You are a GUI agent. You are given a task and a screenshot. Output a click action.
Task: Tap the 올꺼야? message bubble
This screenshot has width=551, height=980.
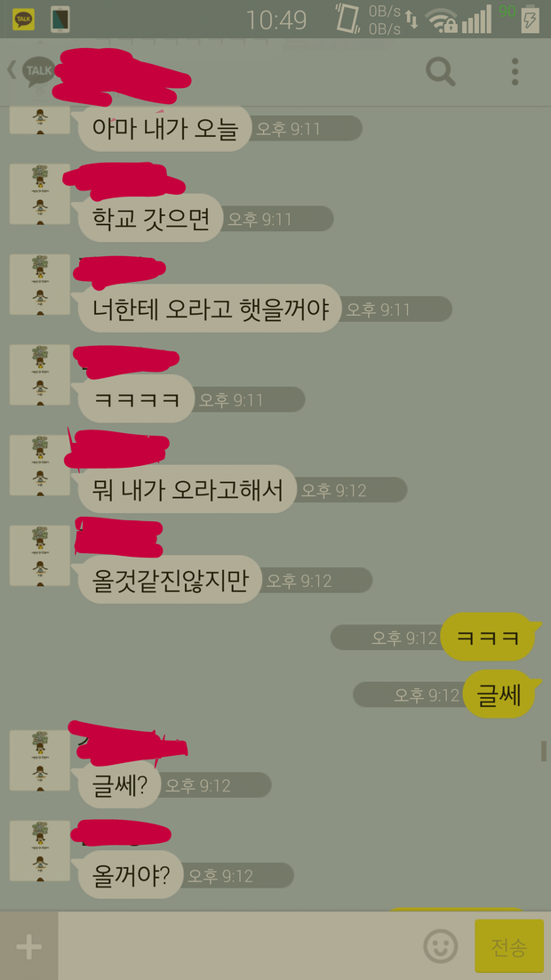[130, 875]
